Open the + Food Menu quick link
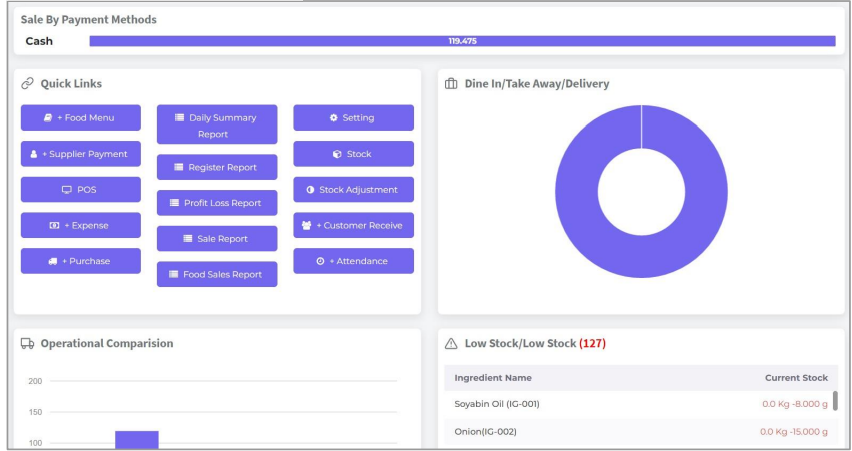This screenshot has width=852, height=451. tap(80, 117)
